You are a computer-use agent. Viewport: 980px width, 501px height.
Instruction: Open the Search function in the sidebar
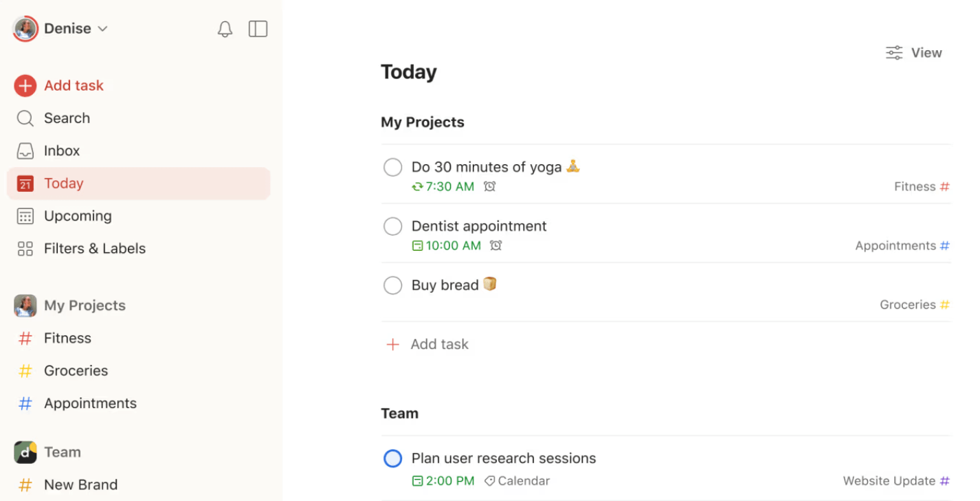click(65, 118)
